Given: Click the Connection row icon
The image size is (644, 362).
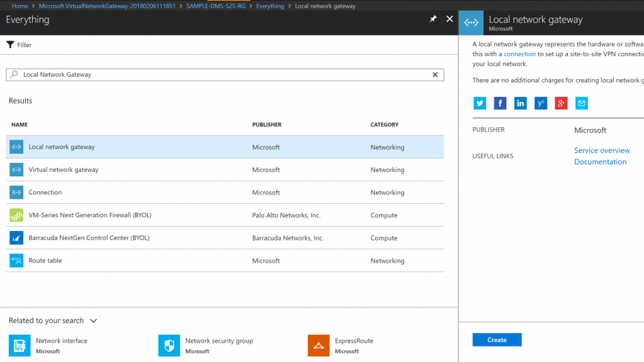Looking at the screenshot, I should (16, 192).
